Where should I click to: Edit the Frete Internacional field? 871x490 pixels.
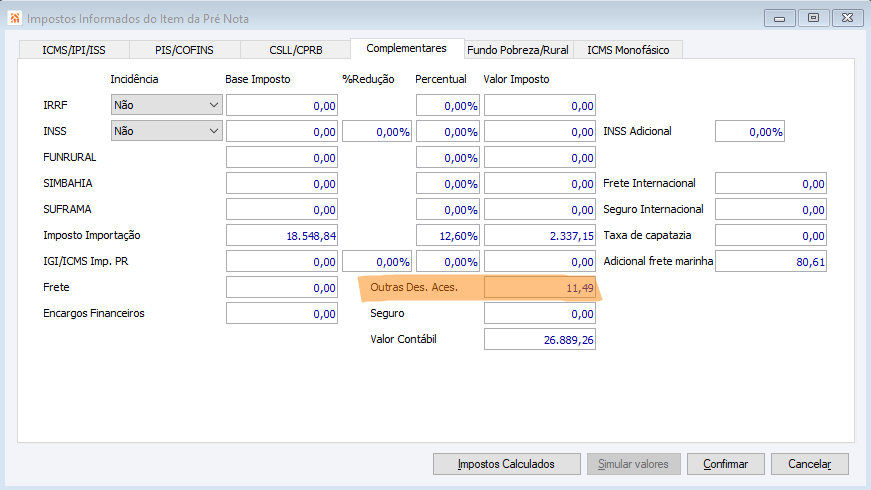point(771,184)
